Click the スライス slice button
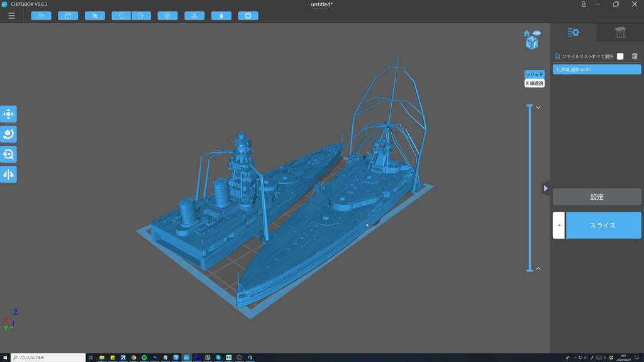The width and height of the screenshot is (644, 362). tap(603, 226)
